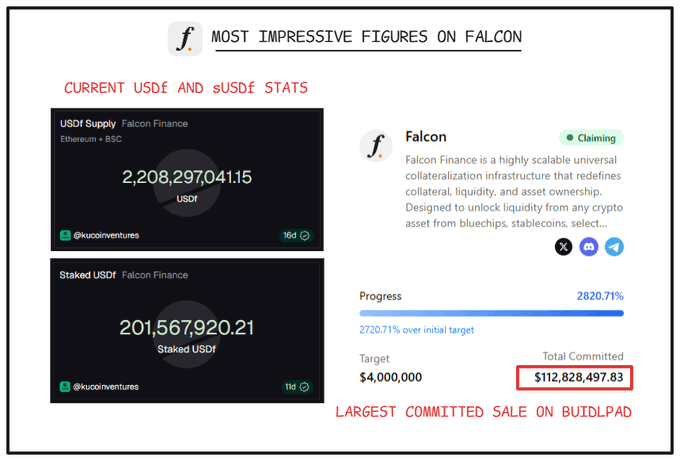Click the blue Progress bar
Viewport: 680px width, 461px height.
pos(491,313)
